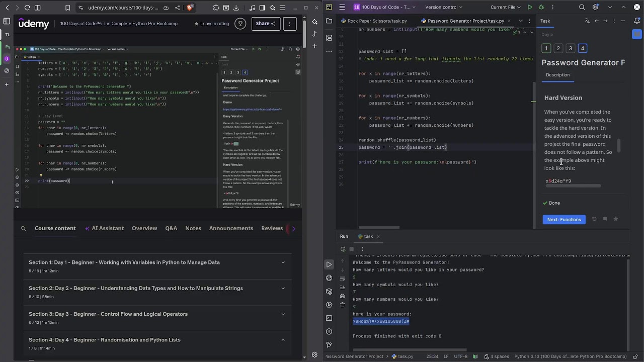This screenshot has width=644, height=362.
Task: Open the Git version control tool window
Action: (329, 344)
